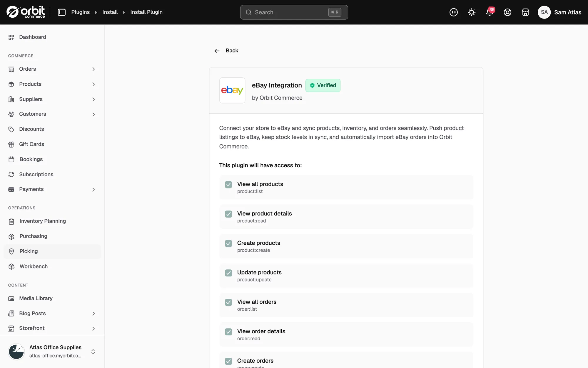Open Bookings in sidebar

click(52, 159)
